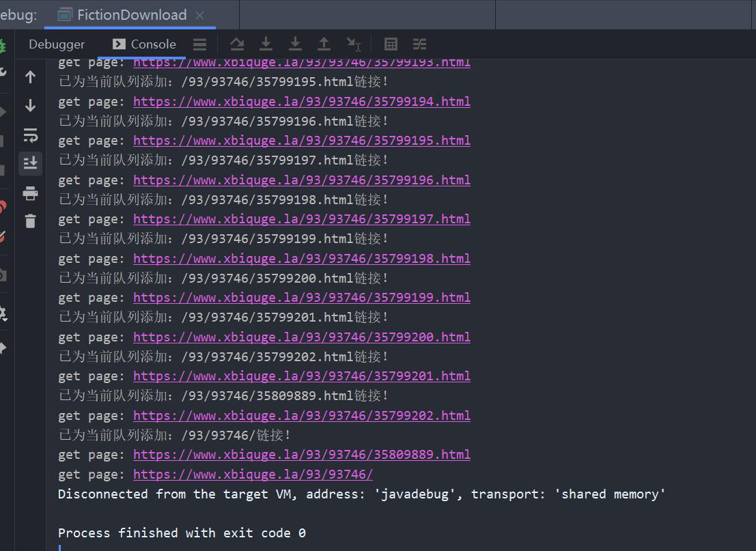Click the wrench Modify Run Configuration icon

click(3, 72)
